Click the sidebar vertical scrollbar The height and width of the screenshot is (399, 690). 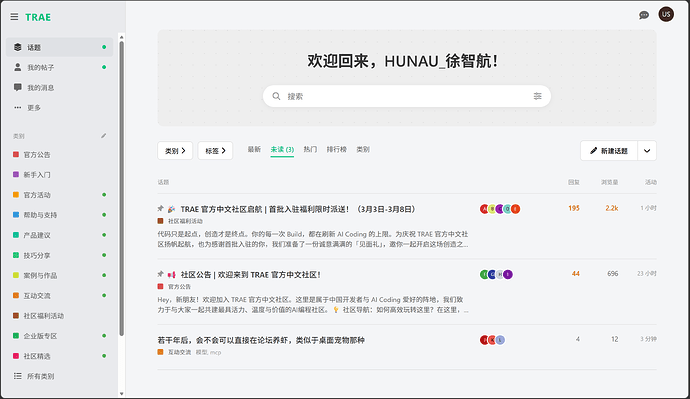click(x=121, y=189)
